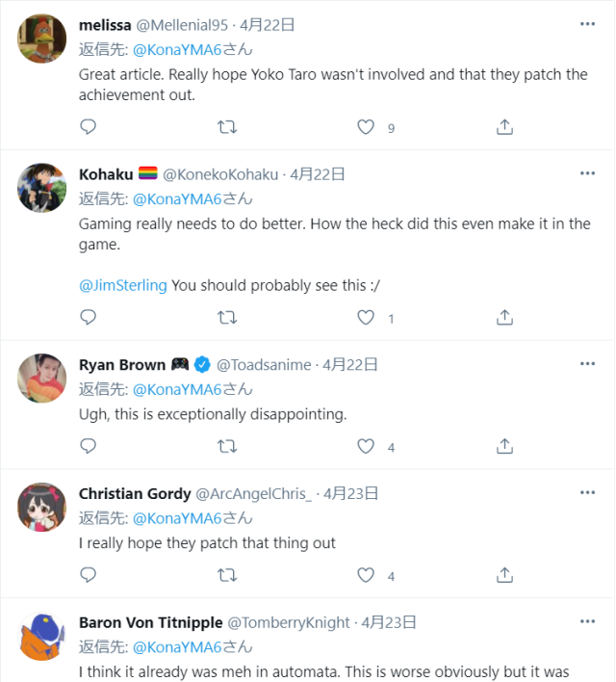The image size is (616, 682).
Task: Reply to Kohaku's tweet
Action: 88,317
